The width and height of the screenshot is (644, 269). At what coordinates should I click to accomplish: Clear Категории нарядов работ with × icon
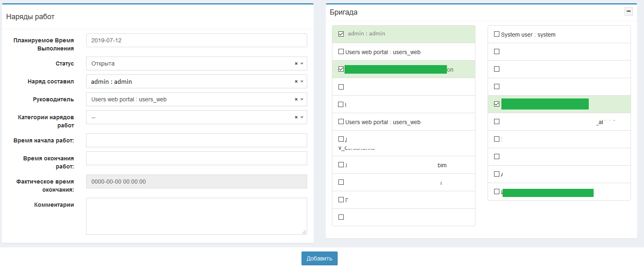coord(296,117)
